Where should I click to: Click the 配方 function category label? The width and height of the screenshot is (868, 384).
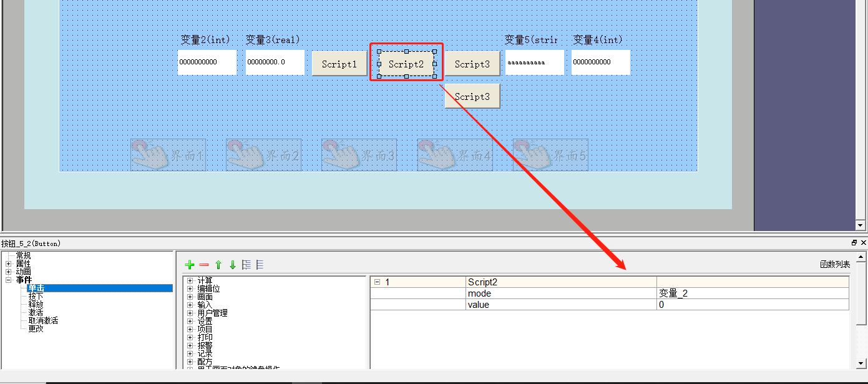[205, 362]
